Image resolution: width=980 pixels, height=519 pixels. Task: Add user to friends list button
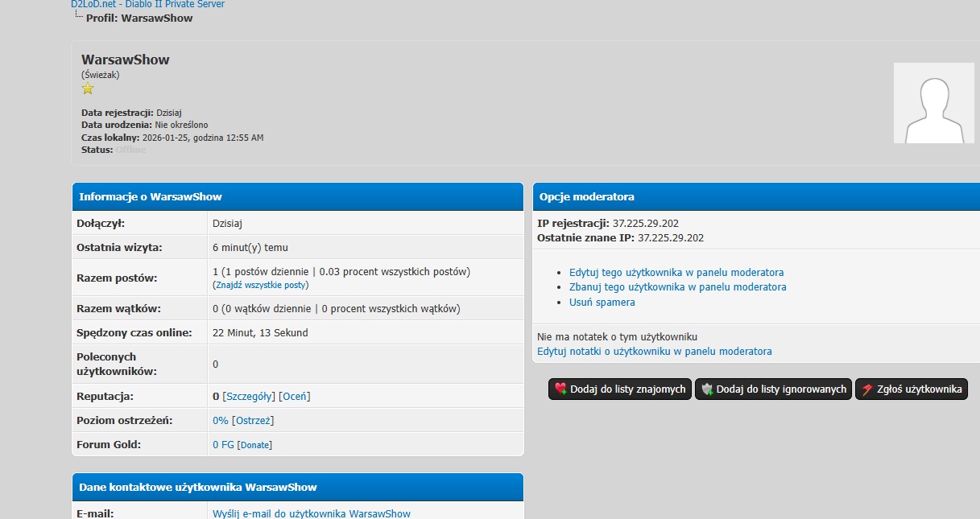620,389
